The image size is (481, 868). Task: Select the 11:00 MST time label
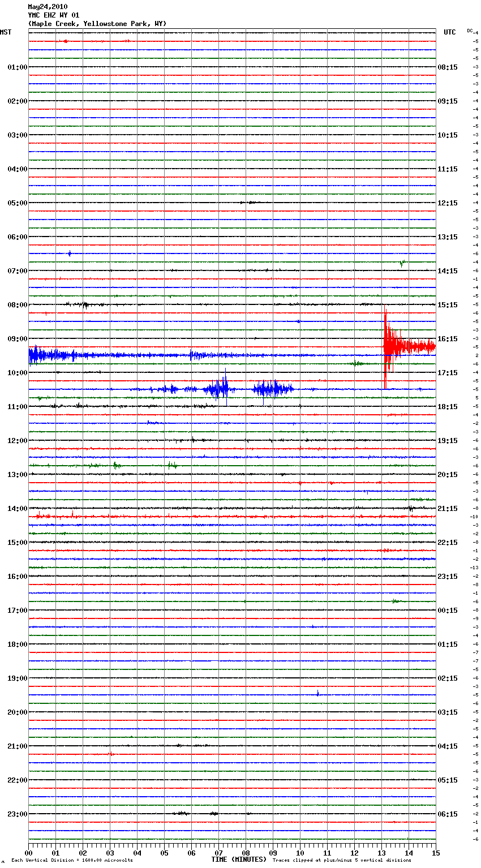click(x=18, y=407)
